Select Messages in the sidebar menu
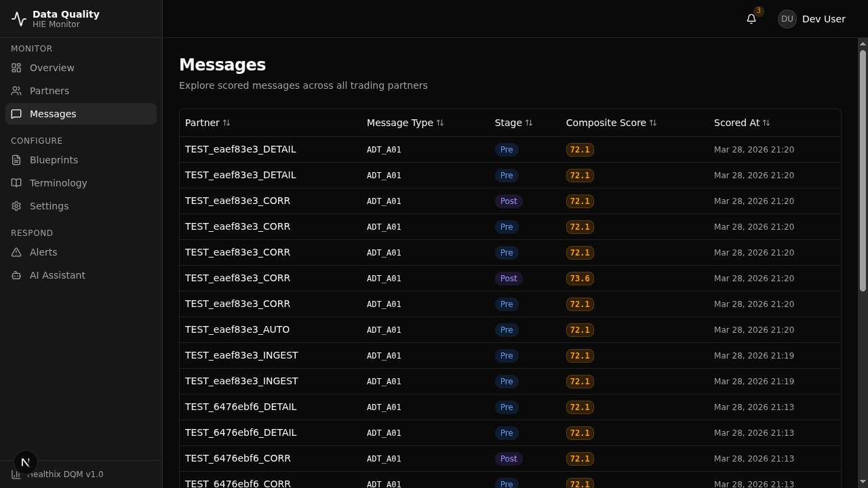868x488 pixels. [x=53, y=113]
